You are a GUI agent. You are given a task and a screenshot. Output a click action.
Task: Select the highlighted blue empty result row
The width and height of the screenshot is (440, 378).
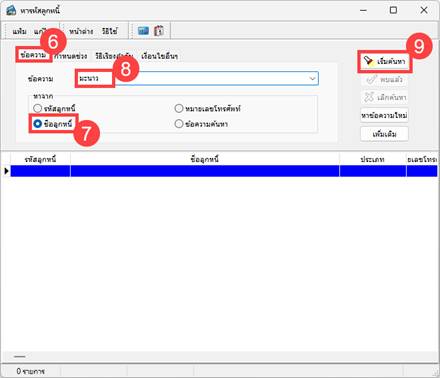224,171
